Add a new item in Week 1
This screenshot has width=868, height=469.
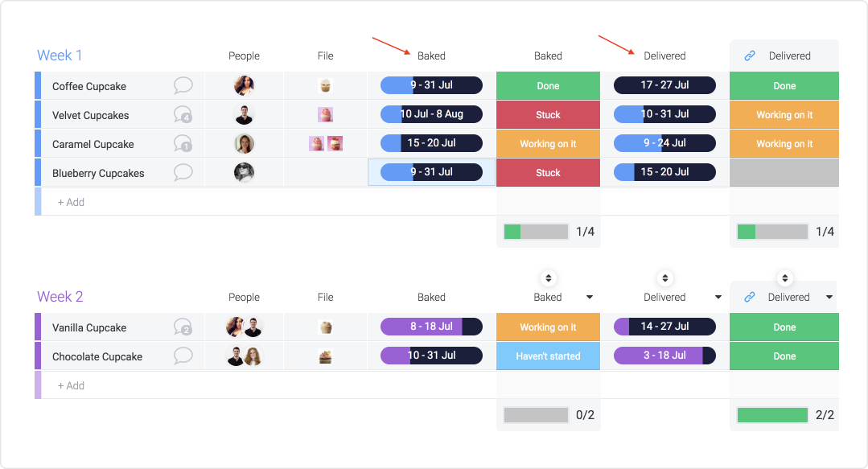point(71,202)
